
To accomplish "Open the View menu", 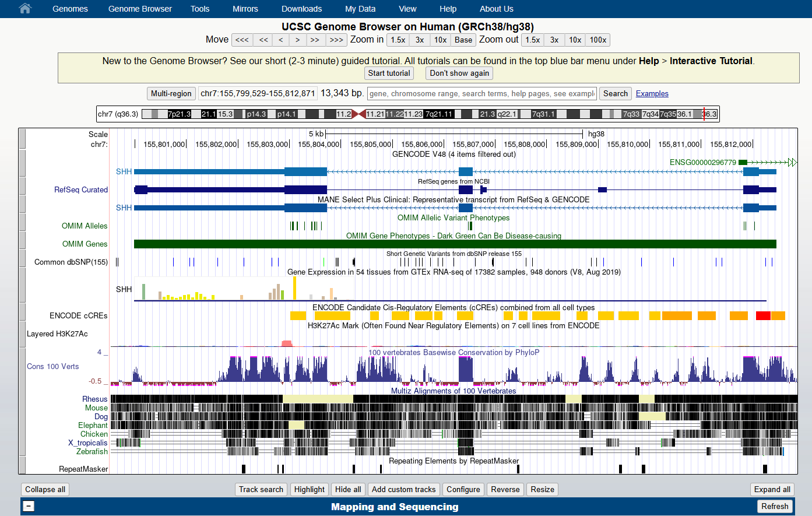I will click(x=407, y=9).
